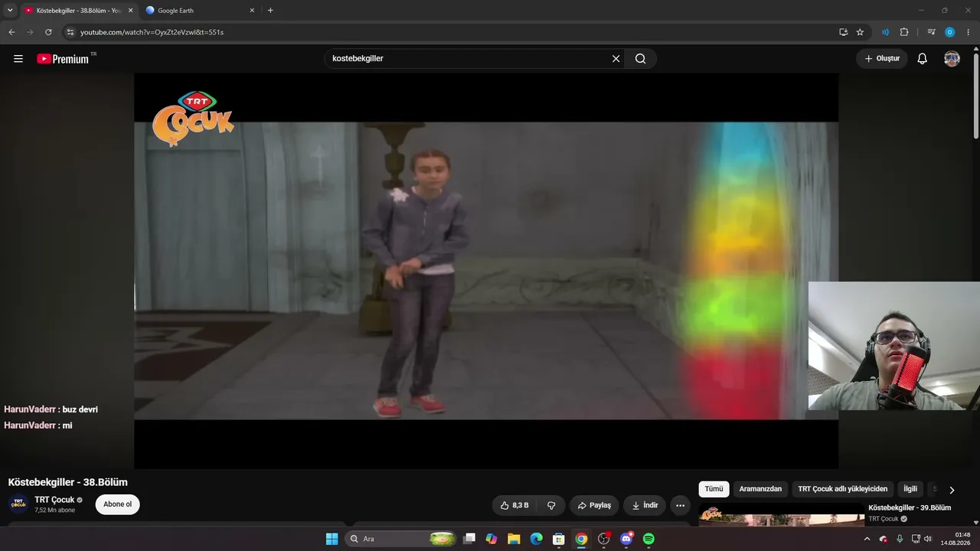Screen dimensions: 980x551
Task: Open the YouTube account avatar menu
Action: pos(952,59)
